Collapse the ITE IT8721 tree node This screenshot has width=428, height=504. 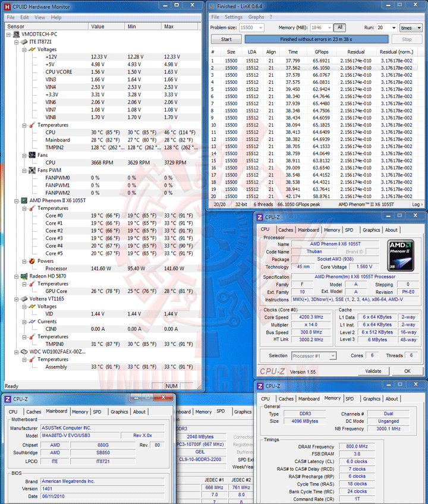[x=17, y=42]
